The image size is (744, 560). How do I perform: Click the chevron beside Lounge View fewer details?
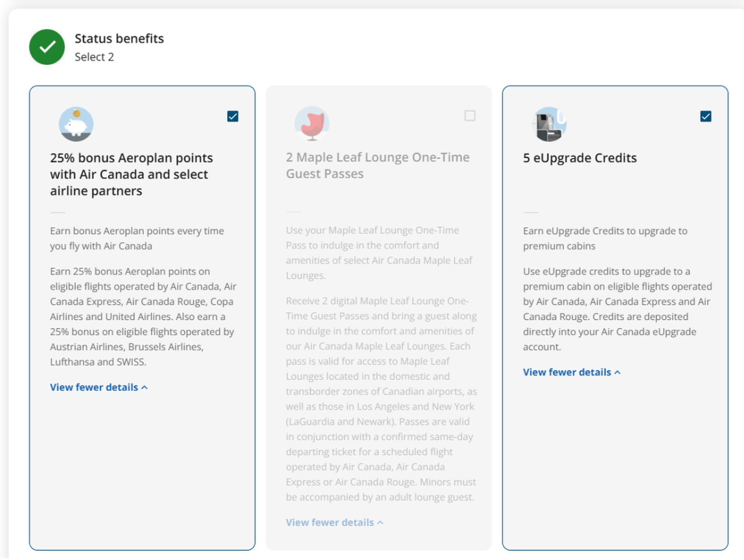(380, 523)
